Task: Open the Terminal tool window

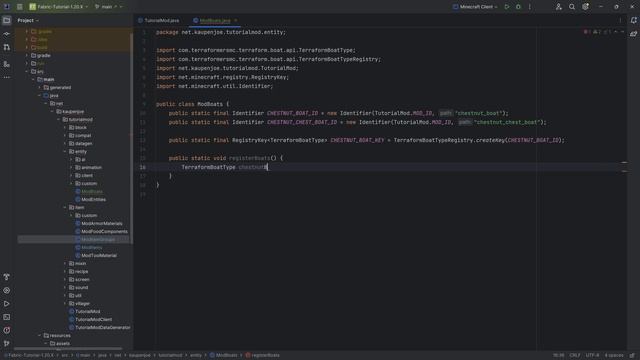Action: click(7, 317)
